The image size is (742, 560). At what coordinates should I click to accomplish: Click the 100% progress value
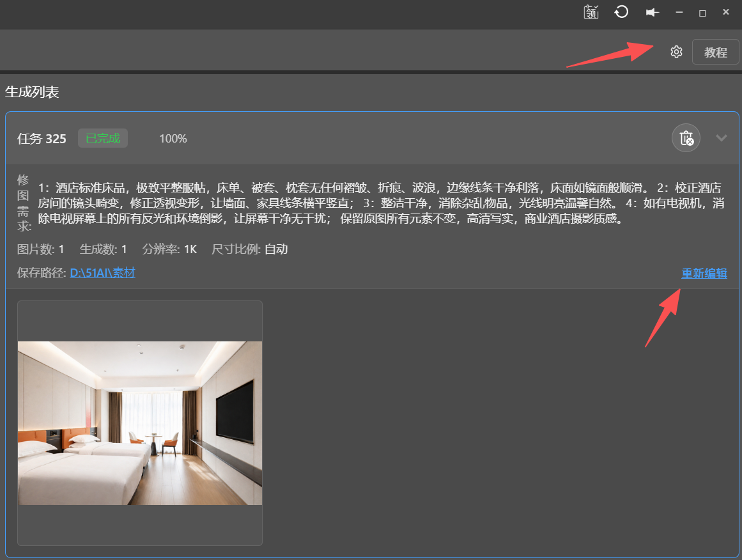(173, 139)
